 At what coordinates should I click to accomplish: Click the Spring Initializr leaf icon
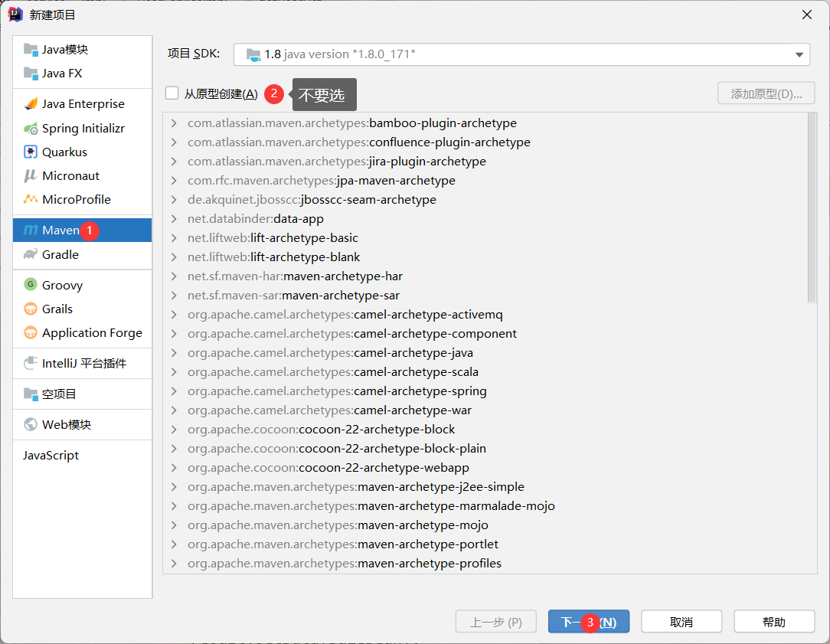[x=31, y=128]
